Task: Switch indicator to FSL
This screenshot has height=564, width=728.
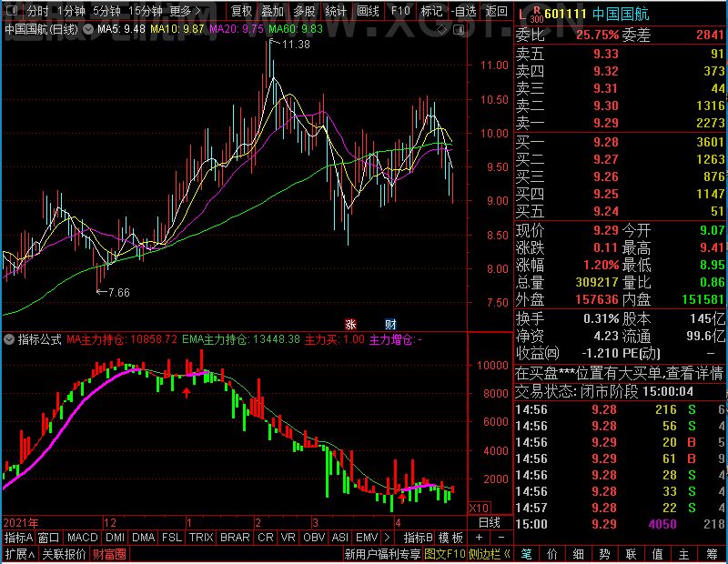Action: (x=172, y=538)
